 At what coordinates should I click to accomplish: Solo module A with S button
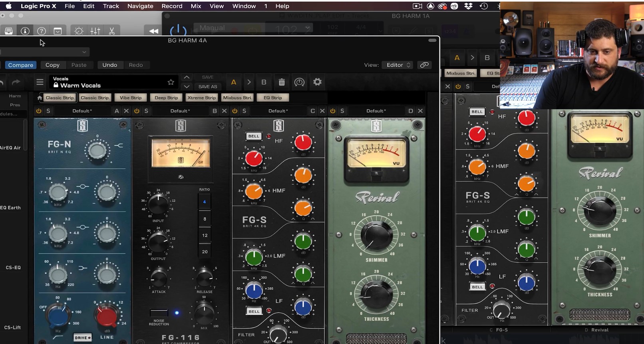(48, 111)
